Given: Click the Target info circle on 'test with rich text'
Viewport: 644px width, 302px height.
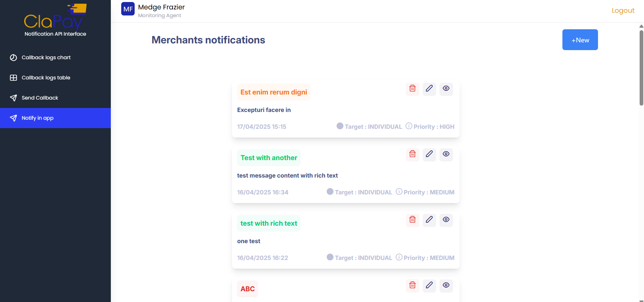Looking at the screenshot, I should [x=330, y=257].
